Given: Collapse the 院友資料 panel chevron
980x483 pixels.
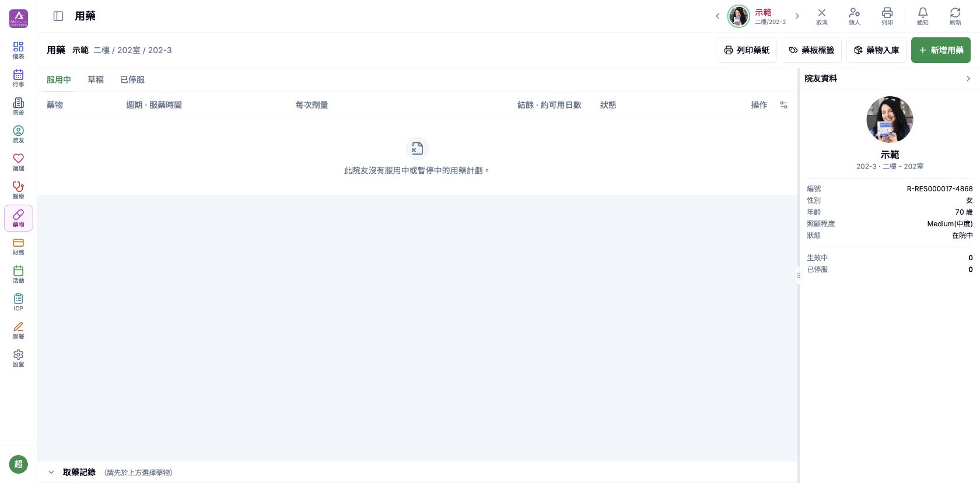Looking at the screenshot, I should pos(968,79).
